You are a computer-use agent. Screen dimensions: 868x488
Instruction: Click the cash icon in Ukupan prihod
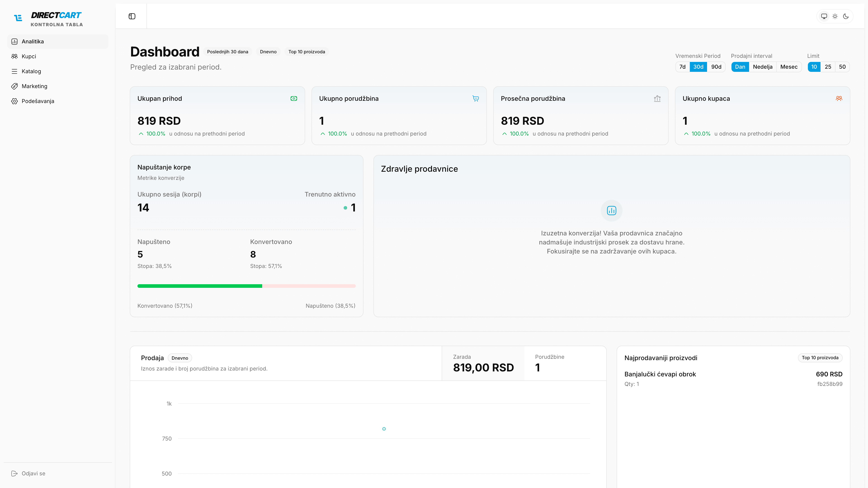[x=294, y=99]
